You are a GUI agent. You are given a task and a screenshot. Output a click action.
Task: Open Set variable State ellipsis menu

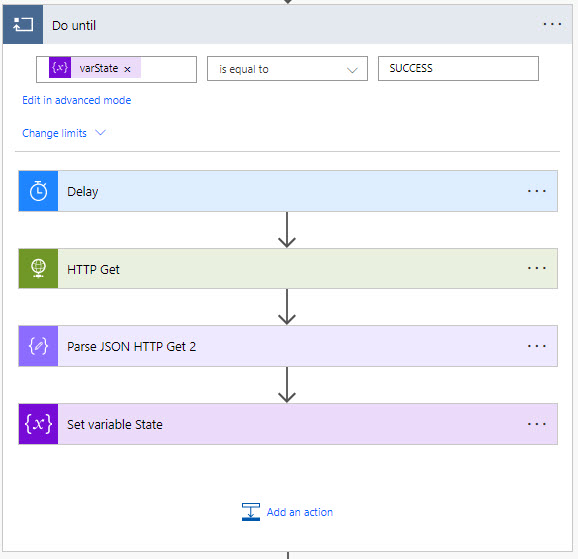pyautogui.click(x=536, y=424)
